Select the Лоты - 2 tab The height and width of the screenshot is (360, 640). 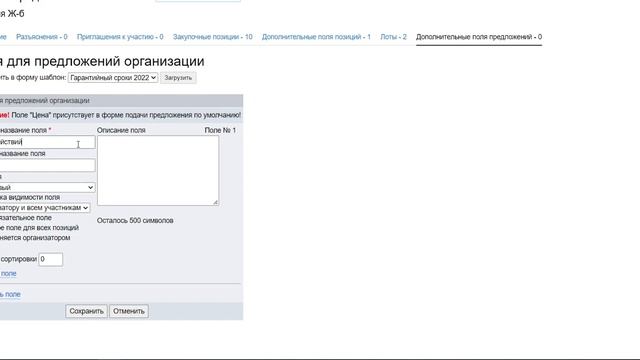point(393,37)
